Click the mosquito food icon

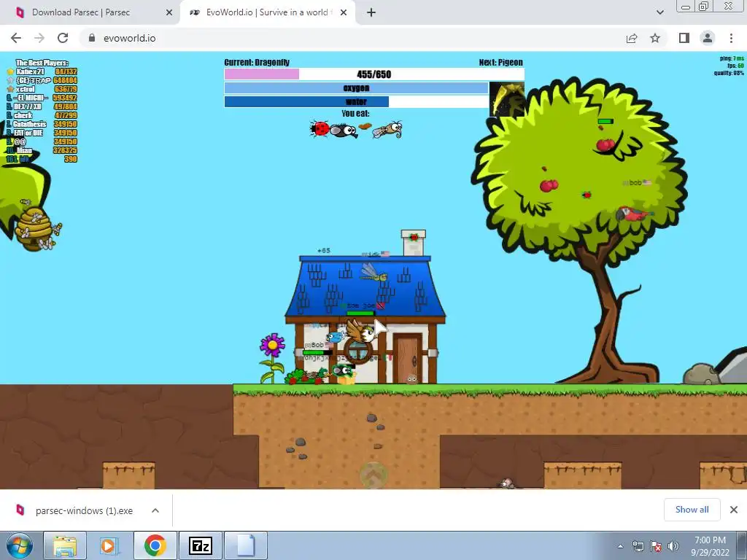pos(388,130)
